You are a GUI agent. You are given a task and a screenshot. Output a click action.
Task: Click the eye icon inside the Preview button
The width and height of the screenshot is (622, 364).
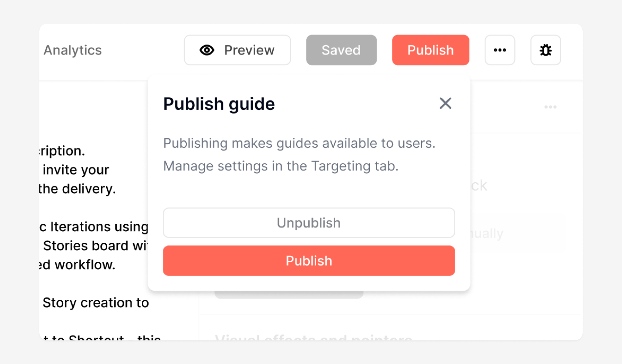tap(206, 50)
